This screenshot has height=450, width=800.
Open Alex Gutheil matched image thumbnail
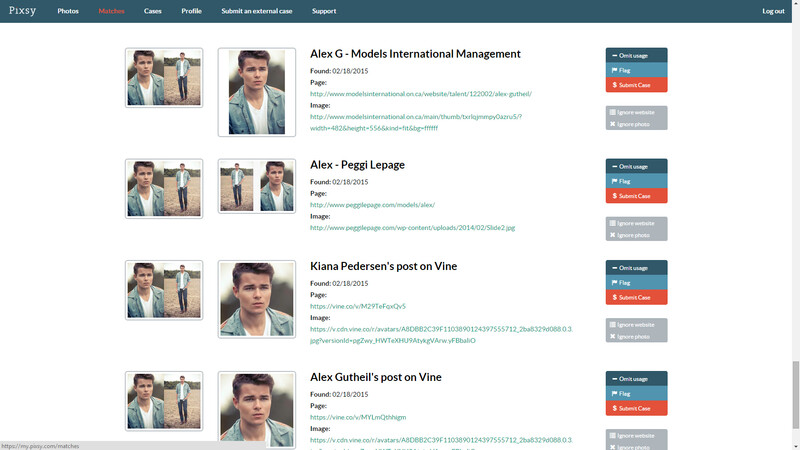point(257,410)
